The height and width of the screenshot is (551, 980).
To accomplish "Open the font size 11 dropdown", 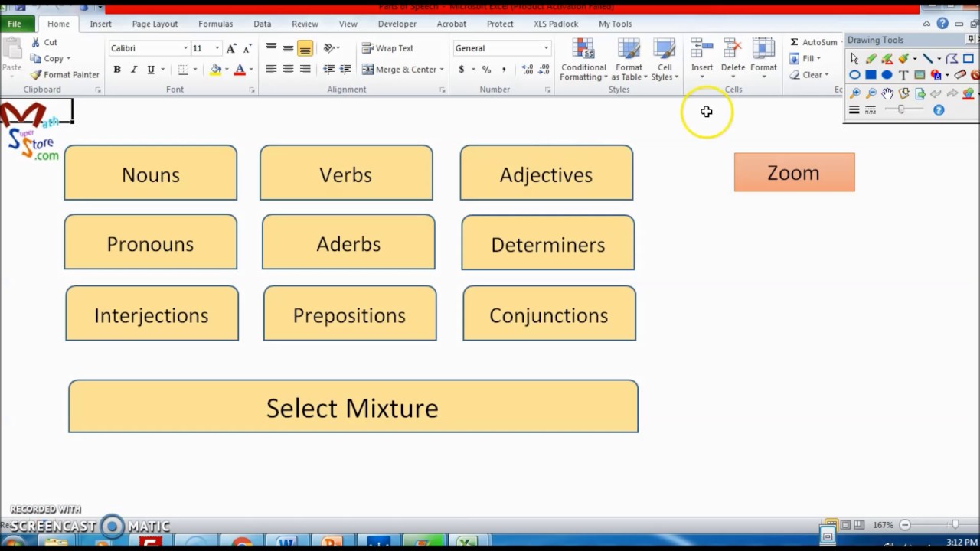I will coord(217,48).
